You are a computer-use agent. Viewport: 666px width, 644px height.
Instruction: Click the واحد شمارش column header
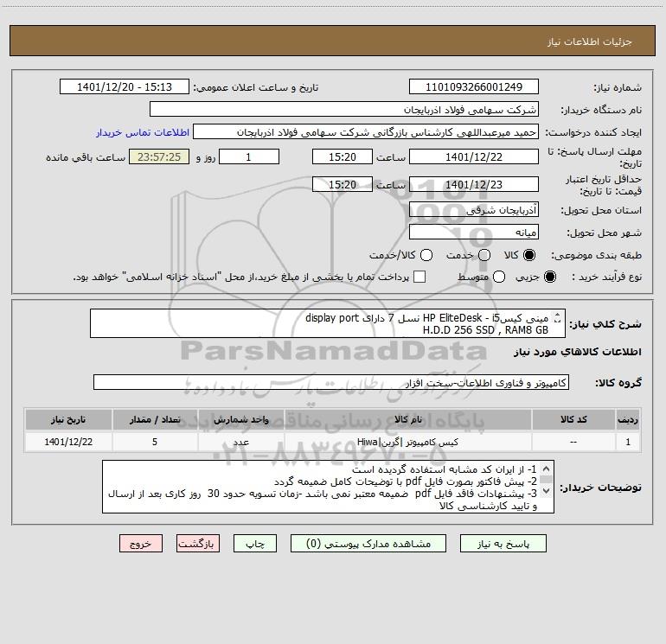(240, 419)
